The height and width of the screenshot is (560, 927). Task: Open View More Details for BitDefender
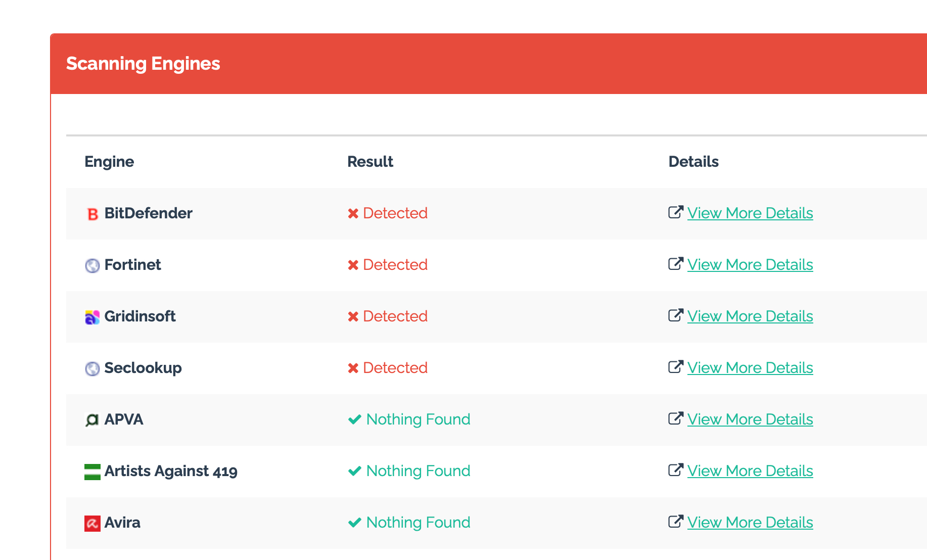(x=750, y=213)
